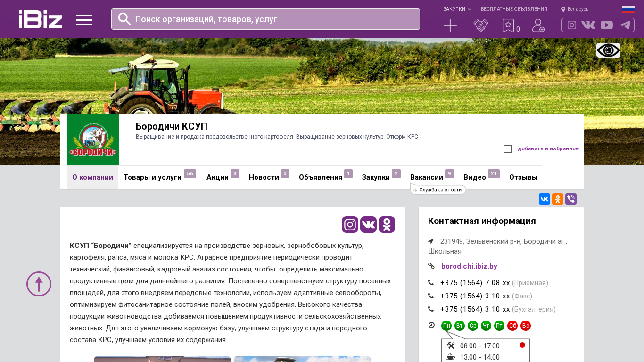Check the добавить в избранное checkbox
644x362 pixels.
click(x=508, y=149)
